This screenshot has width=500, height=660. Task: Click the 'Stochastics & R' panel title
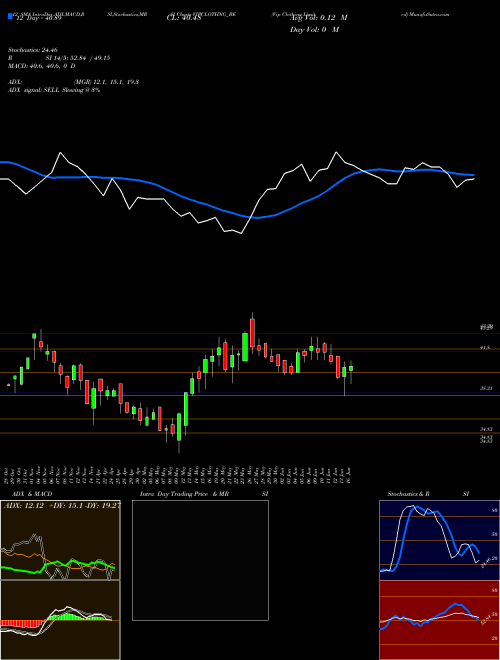click(x=409, y=494)
